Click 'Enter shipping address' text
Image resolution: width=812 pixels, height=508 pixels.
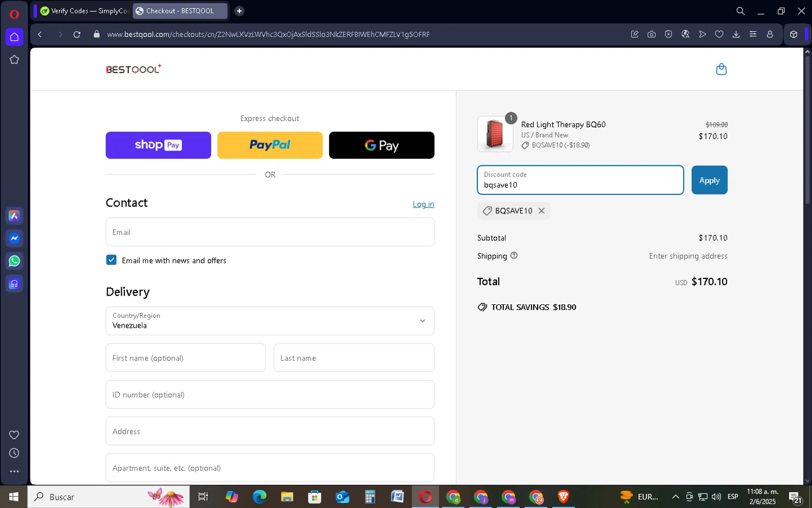click(688, 256)
